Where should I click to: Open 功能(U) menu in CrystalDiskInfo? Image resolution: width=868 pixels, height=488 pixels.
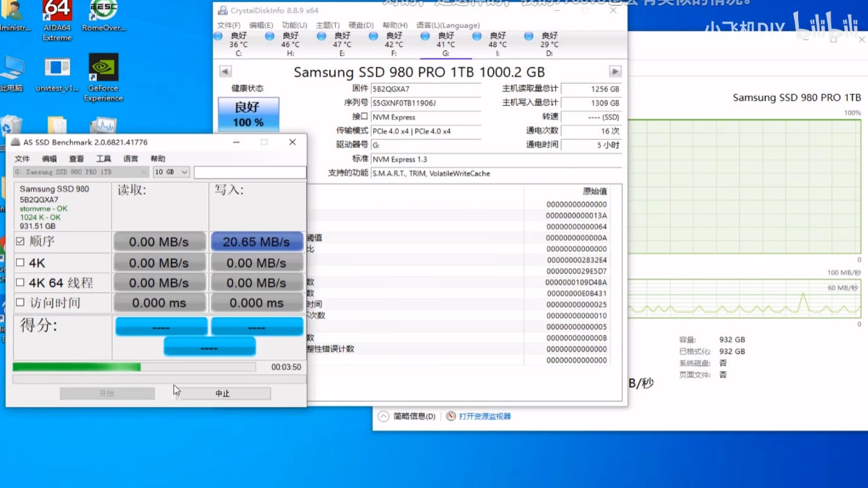point(294,25)
